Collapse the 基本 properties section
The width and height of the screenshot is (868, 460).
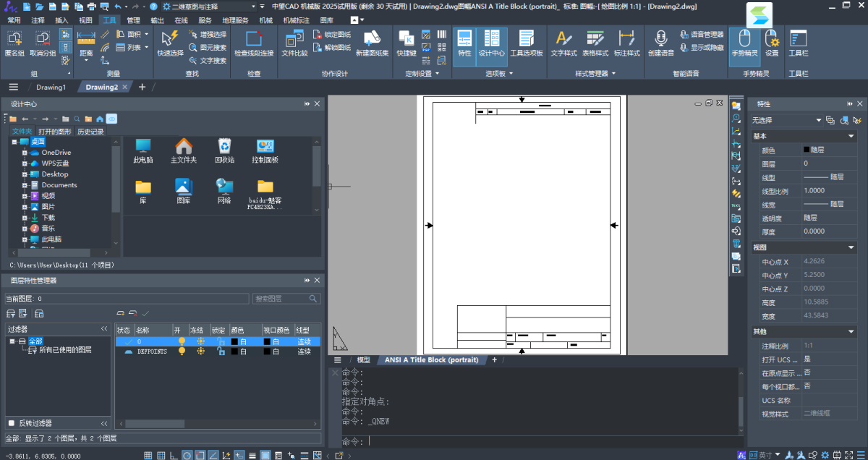pos(851,136)
